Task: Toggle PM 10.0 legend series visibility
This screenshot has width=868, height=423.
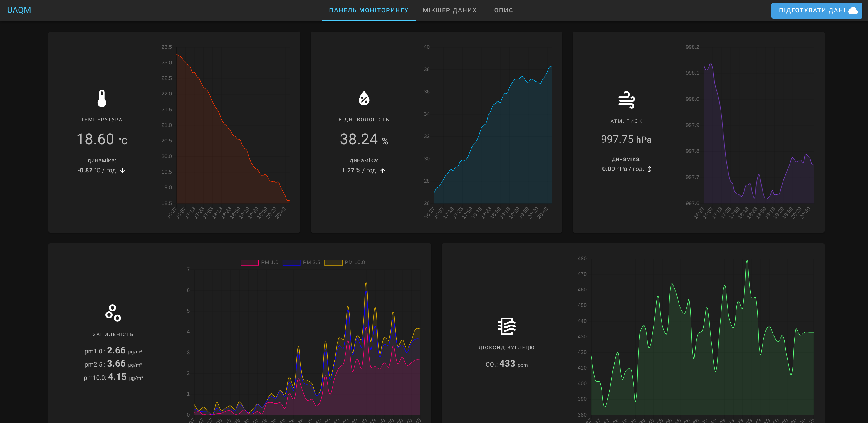Action: 355,262
